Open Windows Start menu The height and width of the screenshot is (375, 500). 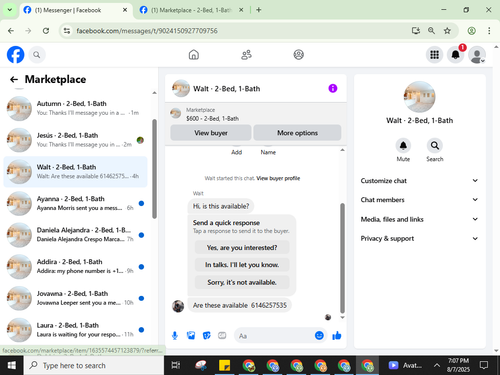coord(11,365)
